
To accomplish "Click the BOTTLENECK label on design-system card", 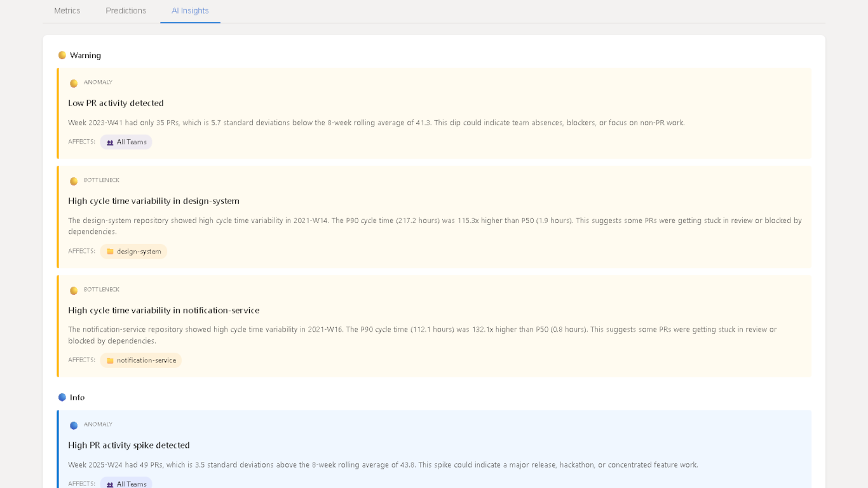I will click(102, 180).
